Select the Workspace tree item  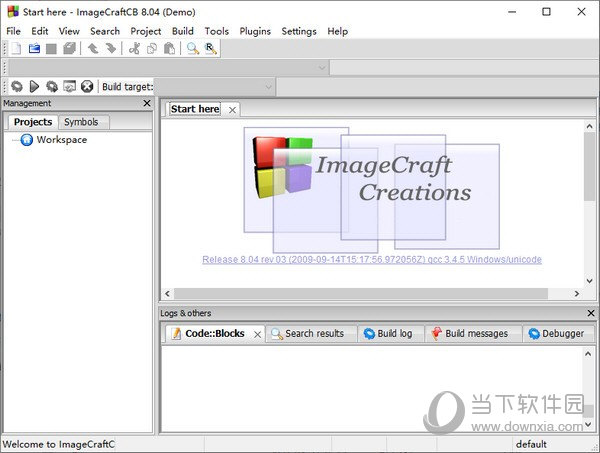point(61,140)
